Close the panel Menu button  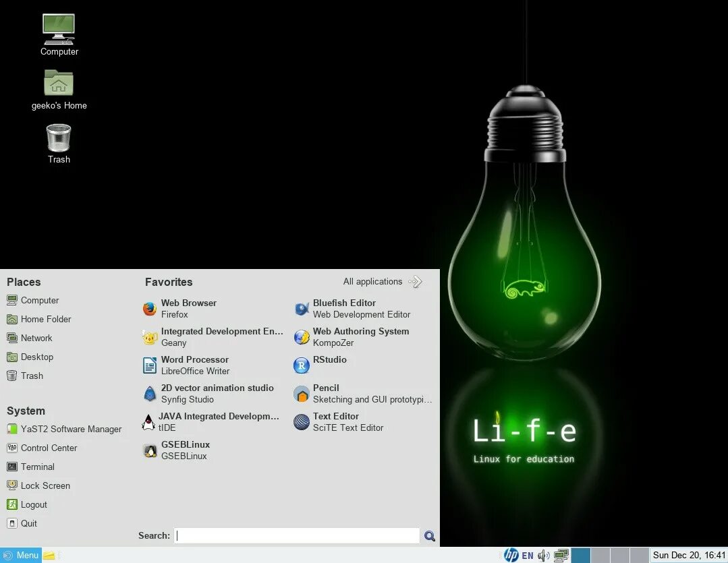click(x=21, y=555)
